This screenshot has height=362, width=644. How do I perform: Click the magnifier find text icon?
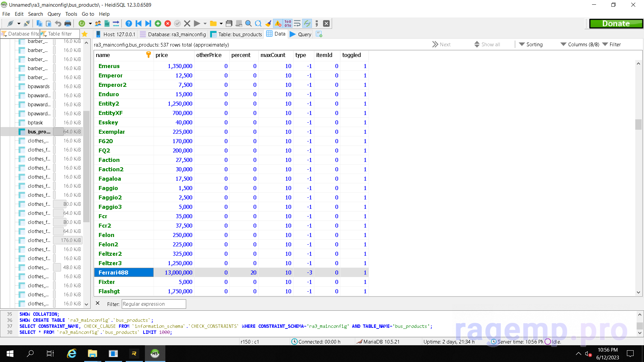pyautogui.click(x=248, y=23)
